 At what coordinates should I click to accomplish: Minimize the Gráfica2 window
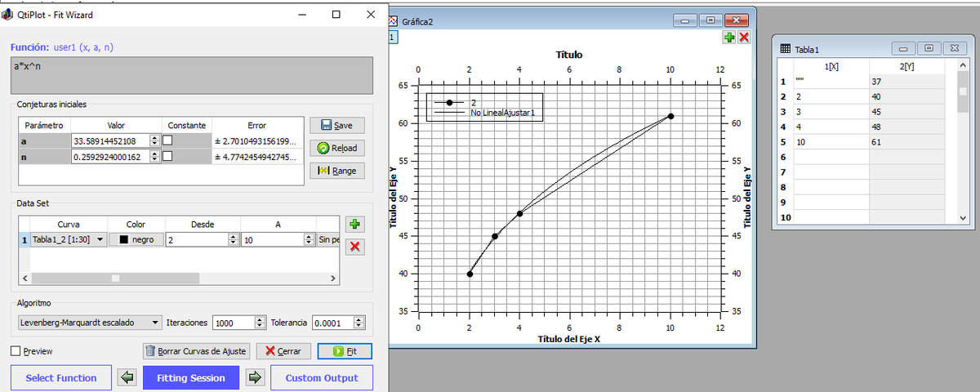(684, 20)
